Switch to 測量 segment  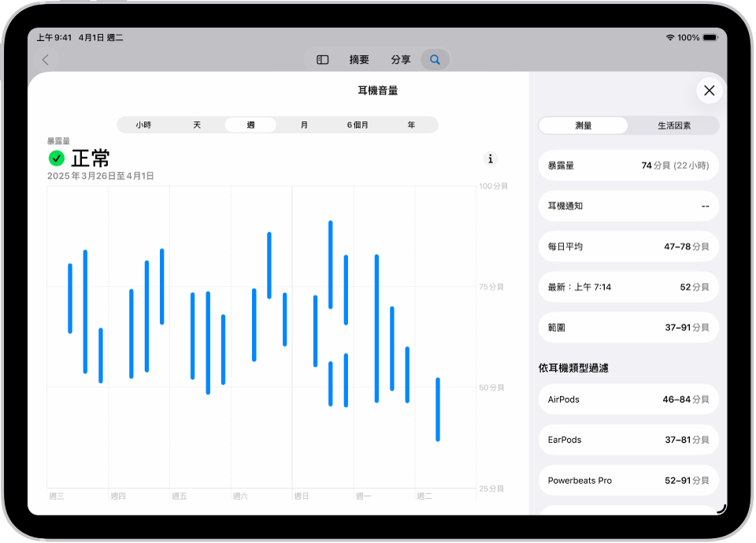tap(584, 125)
